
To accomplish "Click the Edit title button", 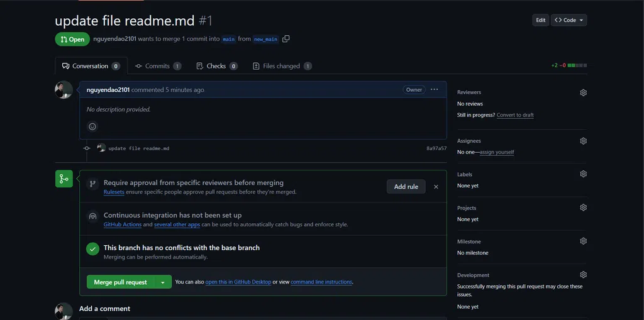I will [540, 20].
